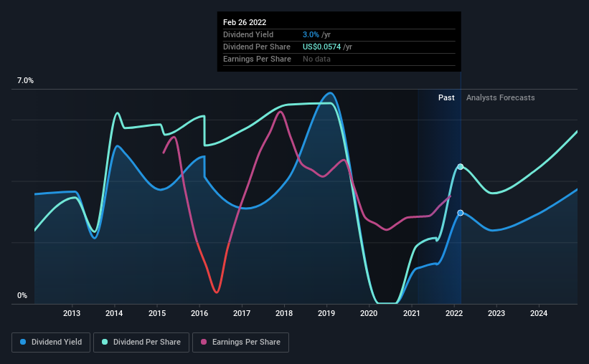The height and width of the screenshot is (364, 589).
Task: Click the tooltip Dividend Yield row label
Action: (248, 34)
